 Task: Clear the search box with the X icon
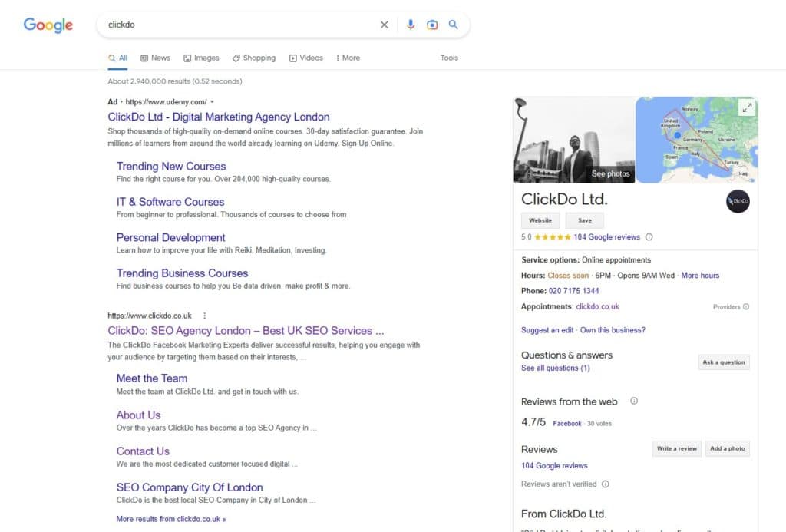click(385, 25)
